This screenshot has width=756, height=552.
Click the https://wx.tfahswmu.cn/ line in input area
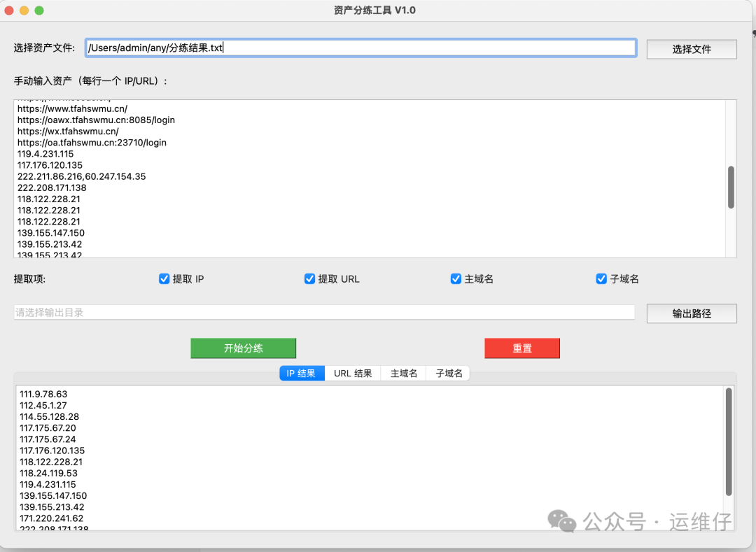pos(68,132)
